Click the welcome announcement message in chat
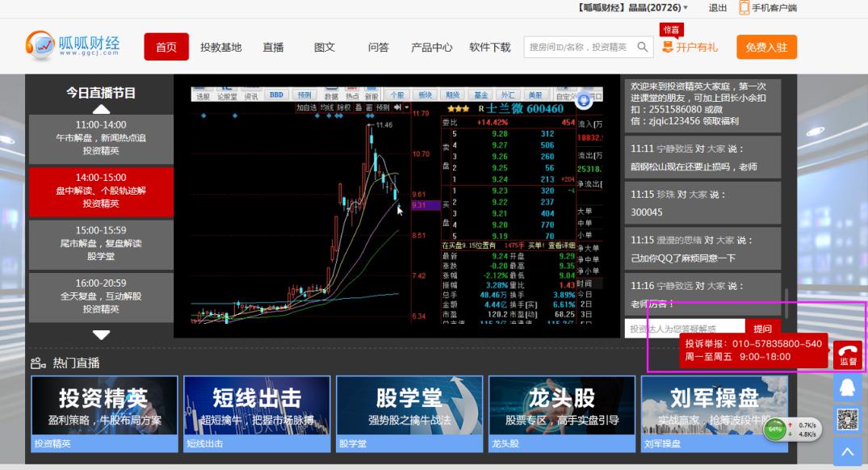868x470 pixels. click(x=702, y=104)
